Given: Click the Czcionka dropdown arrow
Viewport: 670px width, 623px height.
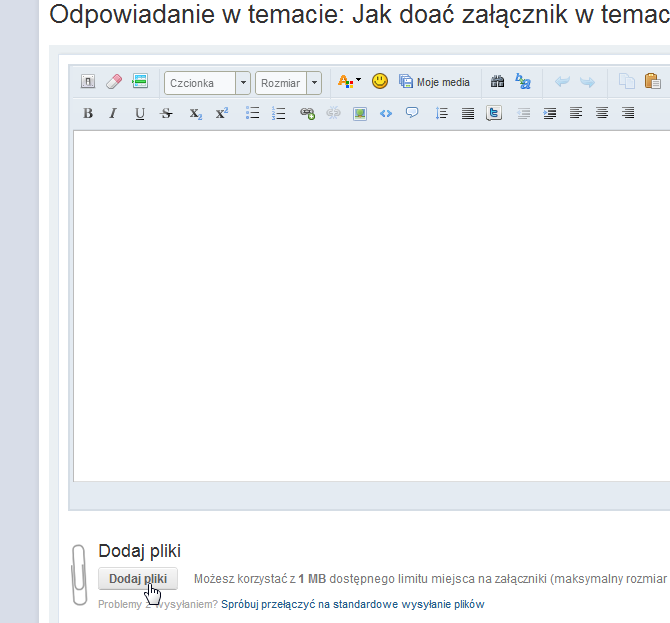Looking at the screenshot, I should point(243,82).
